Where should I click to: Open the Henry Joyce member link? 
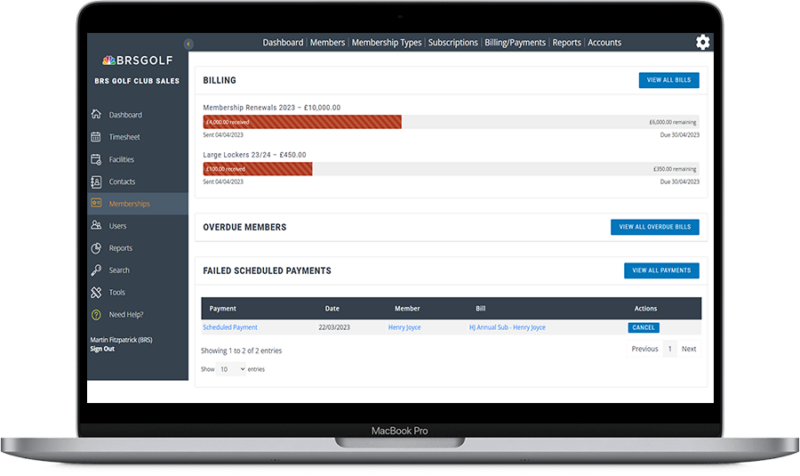404,327
